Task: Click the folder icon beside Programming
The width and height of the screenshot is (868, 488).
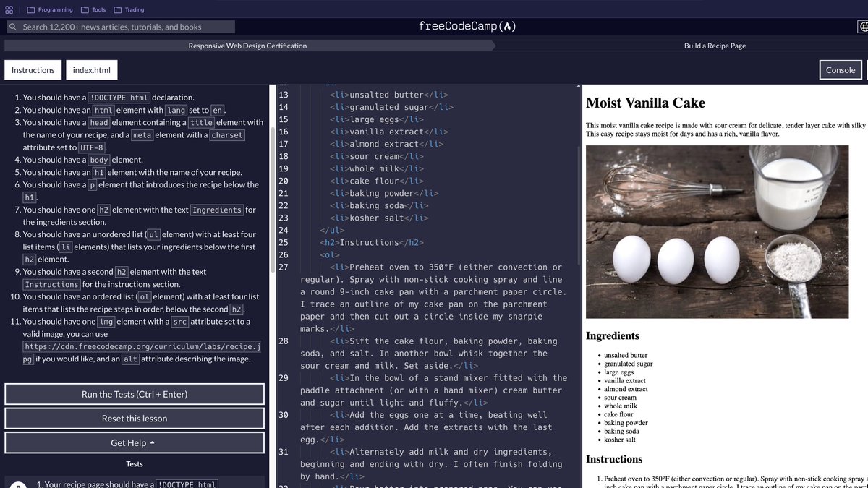Action: coord(31,9)
